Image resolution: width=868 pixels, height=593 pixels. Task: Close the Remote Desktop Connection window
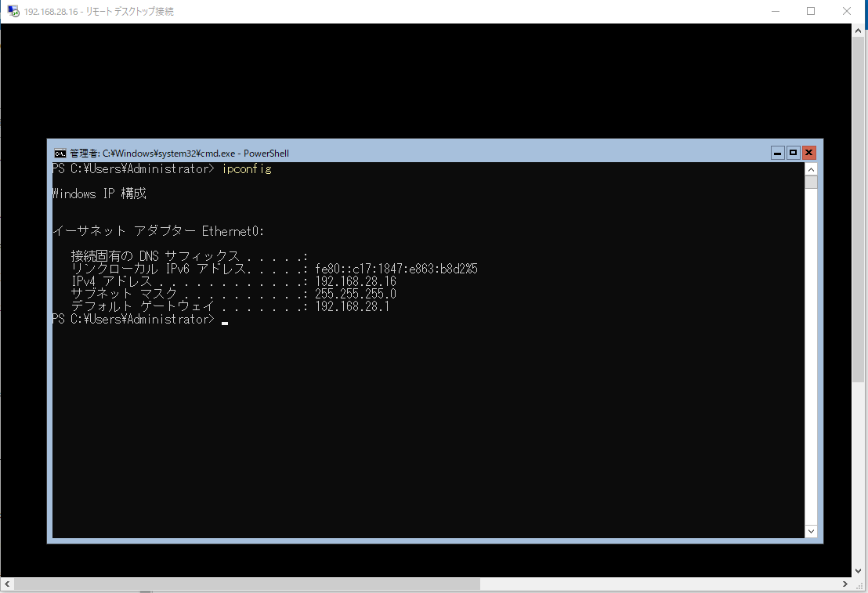(847, 11)
